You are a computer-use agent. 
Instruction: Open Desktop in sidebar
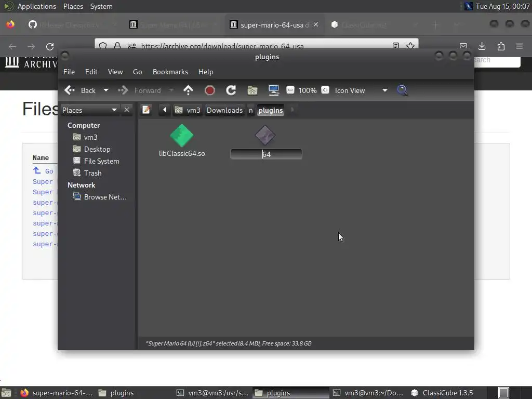[97, 149]
